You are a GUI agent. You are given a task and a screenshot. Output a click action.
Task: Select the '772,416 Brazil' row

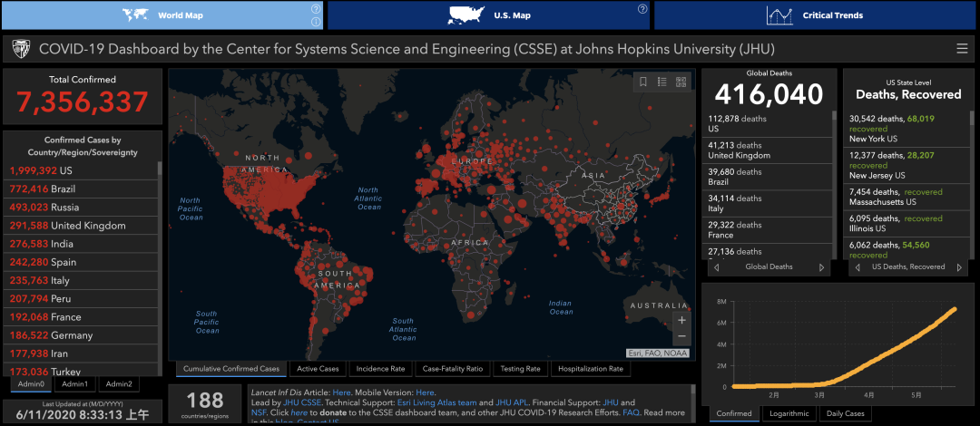[x=82, y=189]
